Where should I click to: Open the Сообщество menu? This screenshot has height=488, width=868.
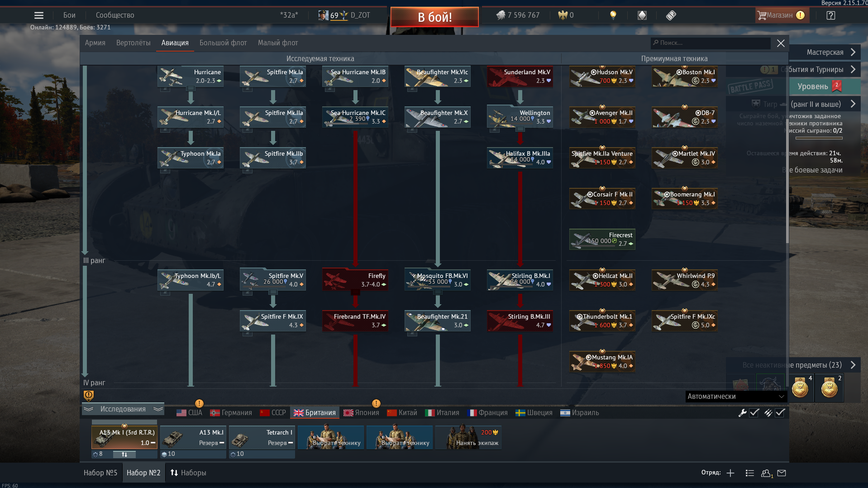[115, 15]
